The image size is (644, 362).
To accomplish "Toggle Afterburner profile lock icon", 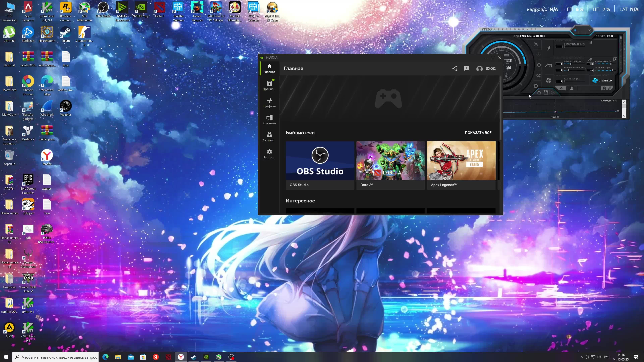I will point(621,37).
